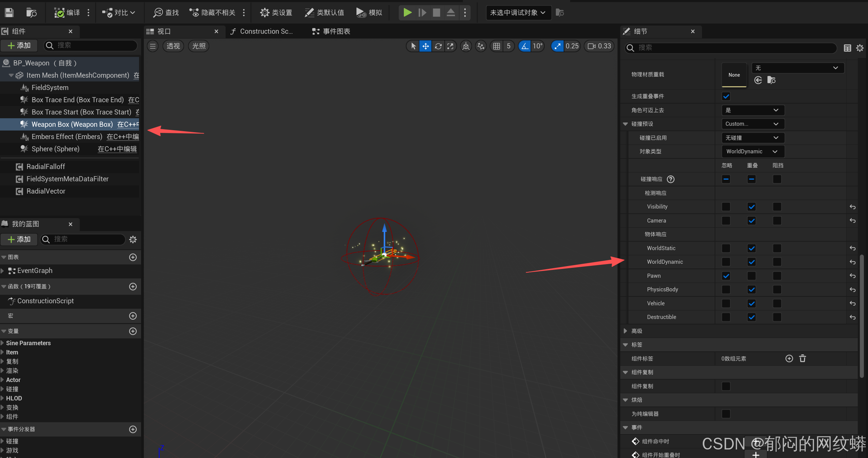
Task: Click the Add component button
Action: click(19, 45)
